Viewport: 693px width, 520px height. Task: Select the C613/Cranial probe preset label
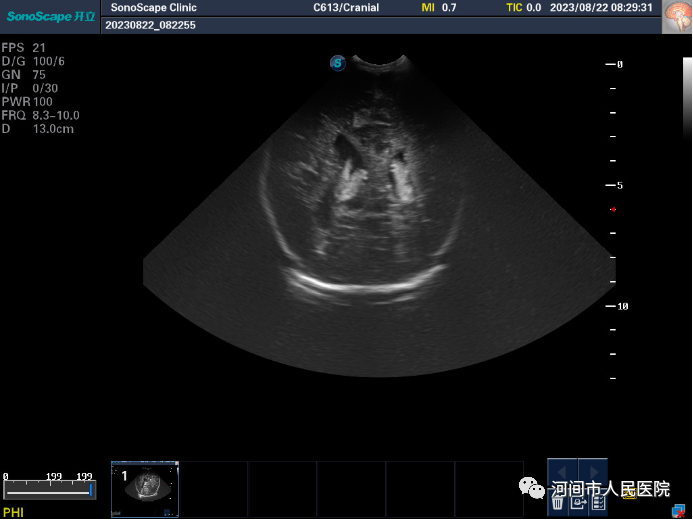pyautogui.click(x=346, y=8)
